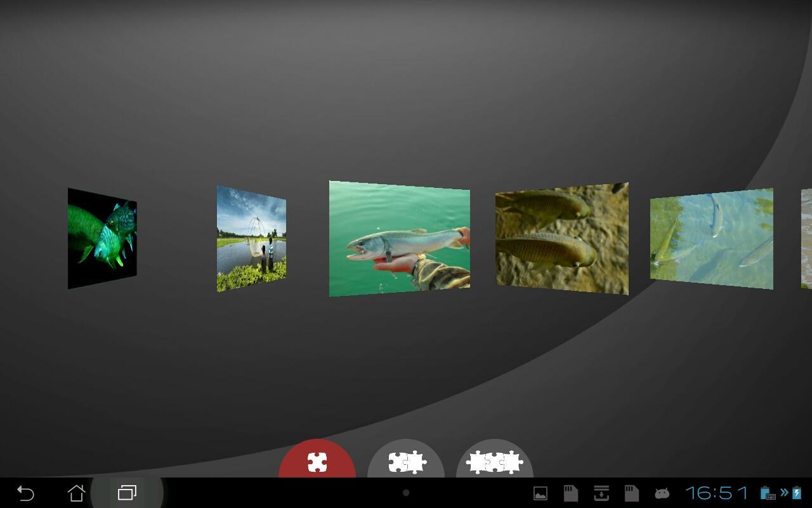Go to the Android home screen
812x508 pixels.
(x=76, y=493)
